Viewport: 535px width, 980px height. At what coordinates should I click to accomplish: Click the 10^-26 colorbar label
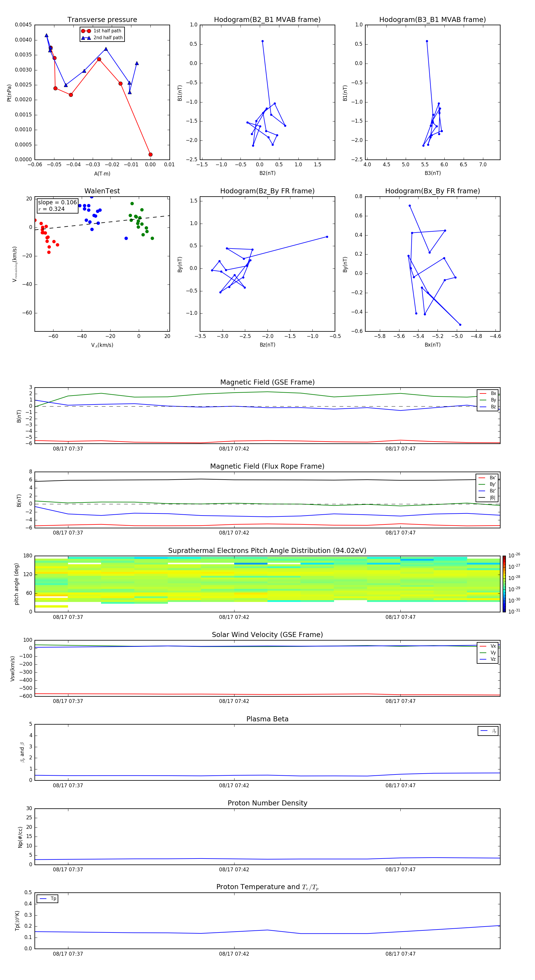tap(514, 555)
